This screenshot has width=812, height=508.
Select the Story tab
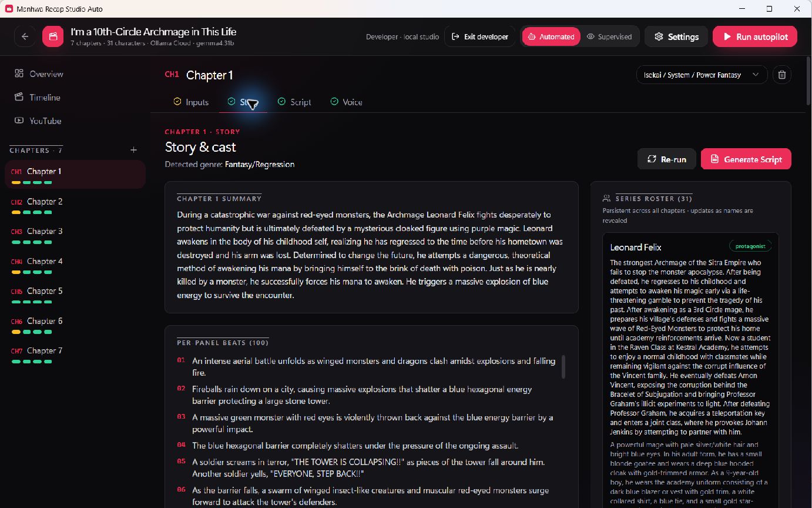tap(243, 102)
